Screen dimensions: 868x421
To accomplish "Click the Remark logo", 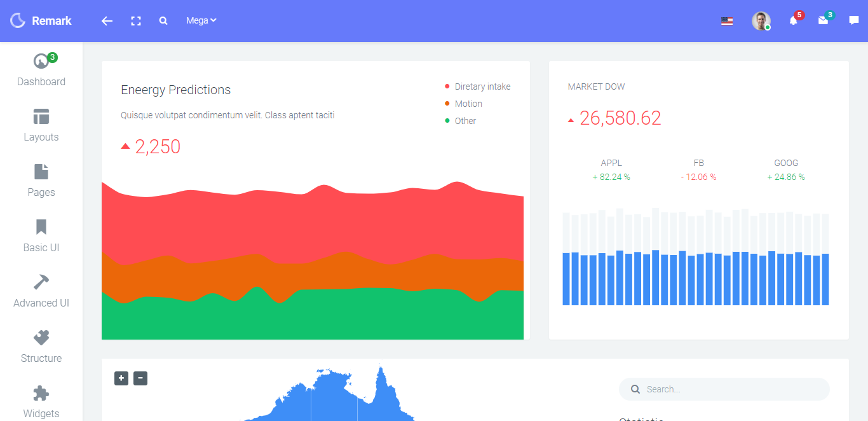I will [41, 20].
